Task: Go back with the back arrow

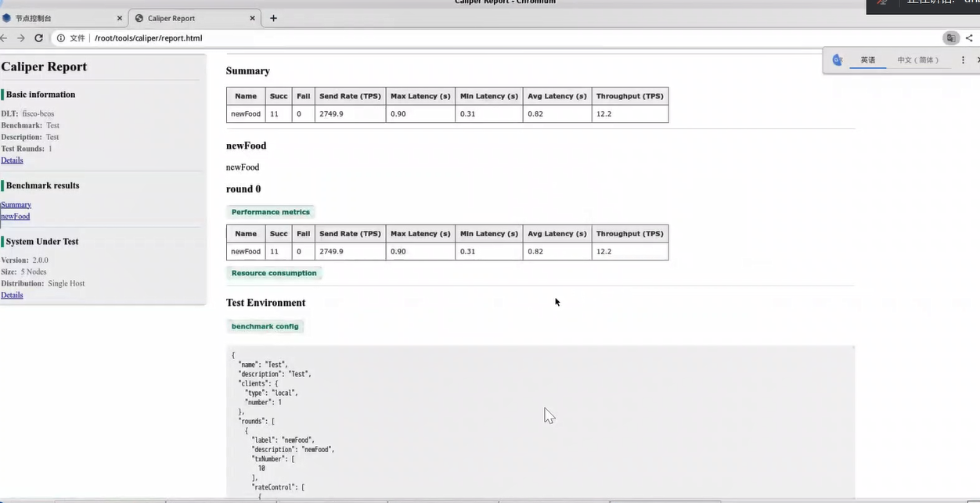Action: coord(4,38)
